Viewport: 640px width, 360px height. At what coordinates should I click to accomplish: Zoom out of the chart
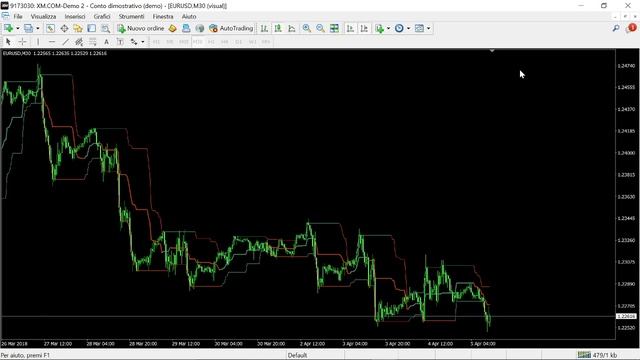coord(320,28)
